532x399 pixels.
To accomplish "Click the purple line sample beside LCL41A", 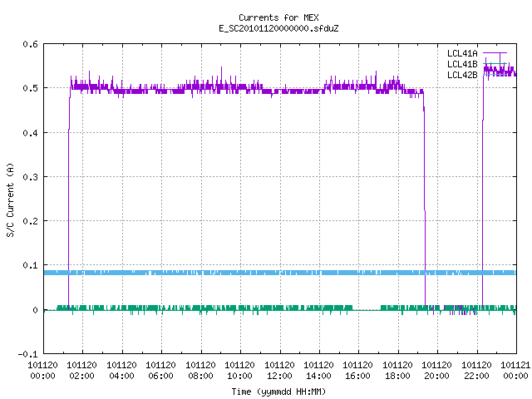I will coord(495,53).
